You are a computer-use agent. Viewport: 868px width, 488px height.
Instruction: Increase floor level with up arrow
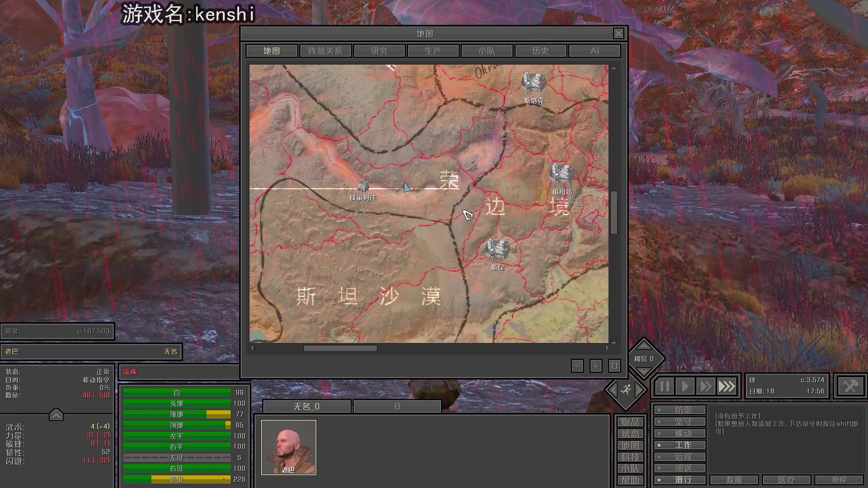click(x=644, y=346)
